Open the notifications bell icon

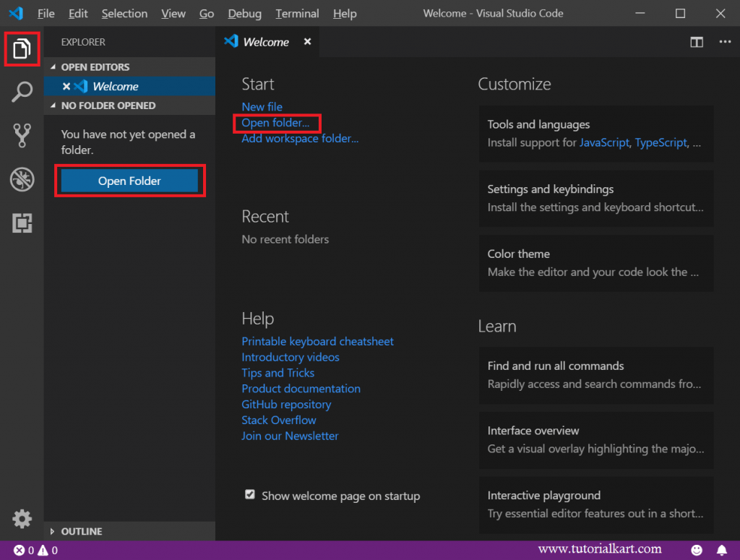tap(721, 550)
